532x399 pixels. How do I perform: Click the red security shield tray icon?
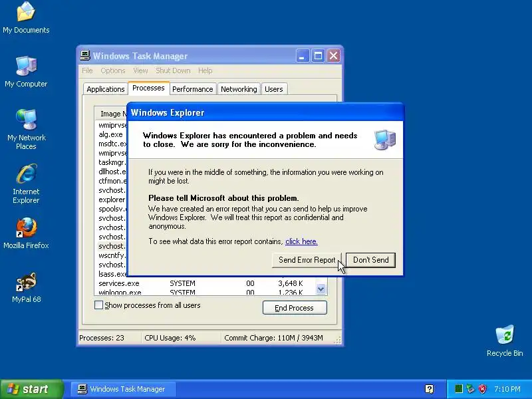pyautogui.click(x=482, y=389)
